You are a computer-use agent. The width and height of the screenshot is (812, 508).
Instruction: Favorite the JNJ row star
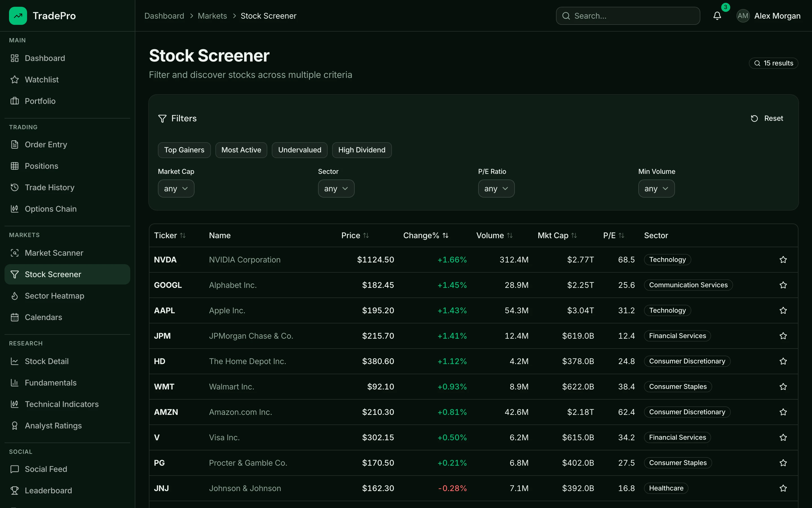click(x=783, y=488)
